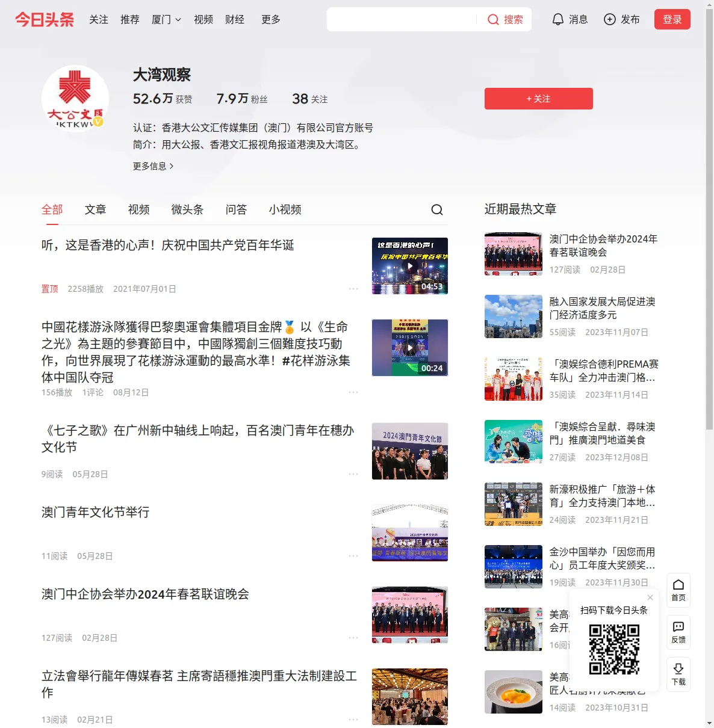Click the 下载 download icon
Viewport: 714px width, 728px height.
(678, 674)
